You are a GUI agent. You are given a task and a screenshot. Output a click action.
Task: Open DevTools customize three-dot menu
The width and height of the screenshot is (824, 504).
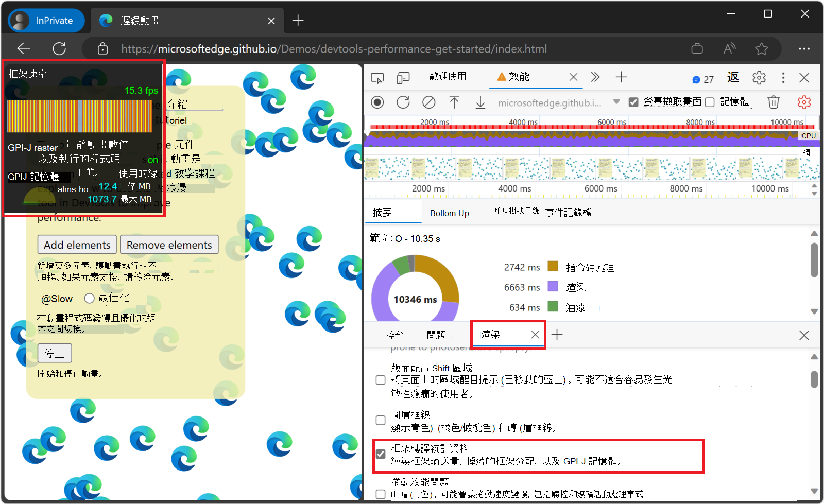coord(783,78)
